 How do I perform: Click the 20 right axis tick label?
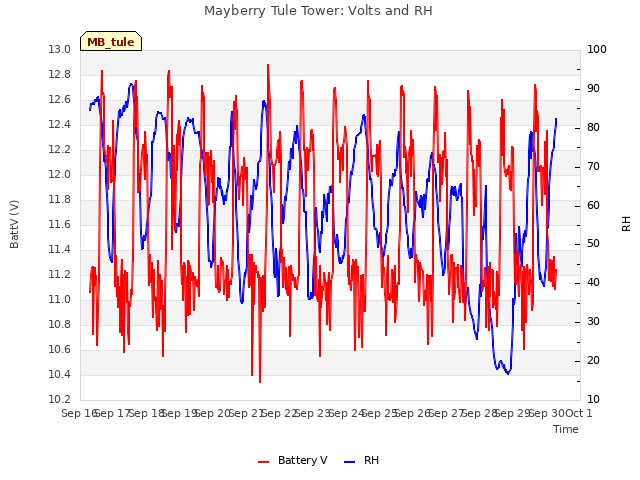coord(593,360)
